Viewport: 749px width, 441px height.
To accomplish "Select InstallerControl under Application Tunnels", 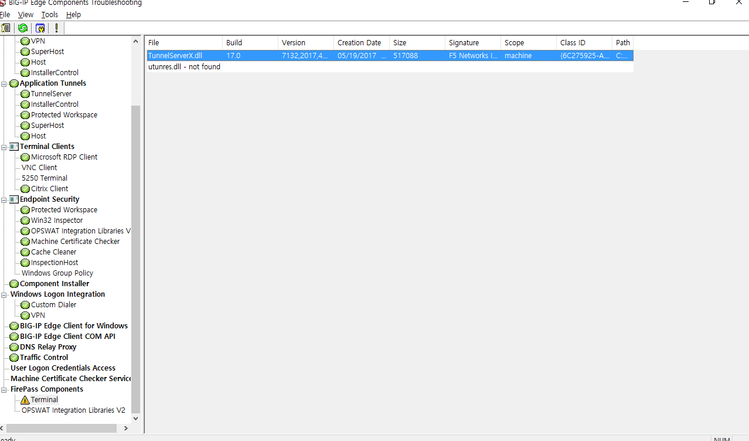I will click(x=54, y=104).
